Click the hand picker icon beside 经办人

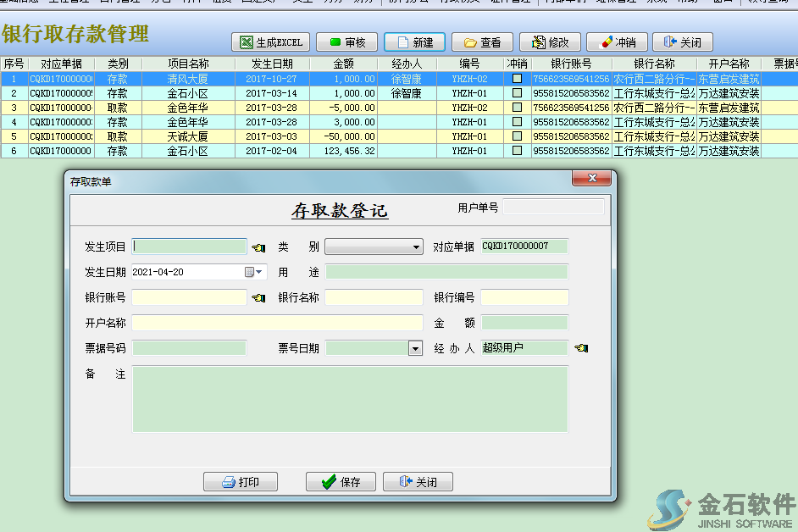pyautogui.click(x=581, y=348)
